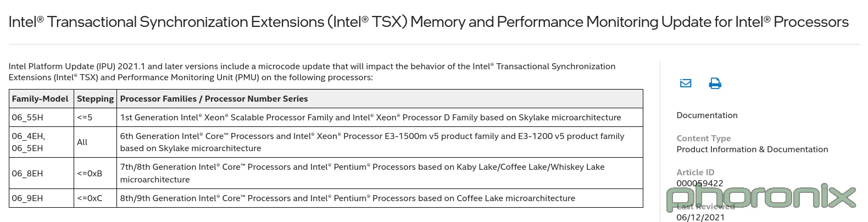Click the 06/12/2021 last reviewed date

[x=700, y=218]
